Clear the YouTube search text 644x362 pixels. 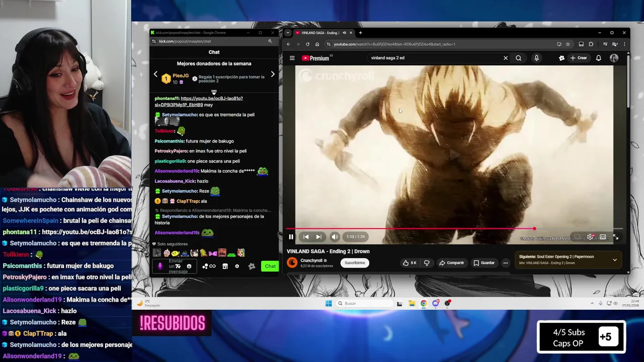tap(506, 58)
